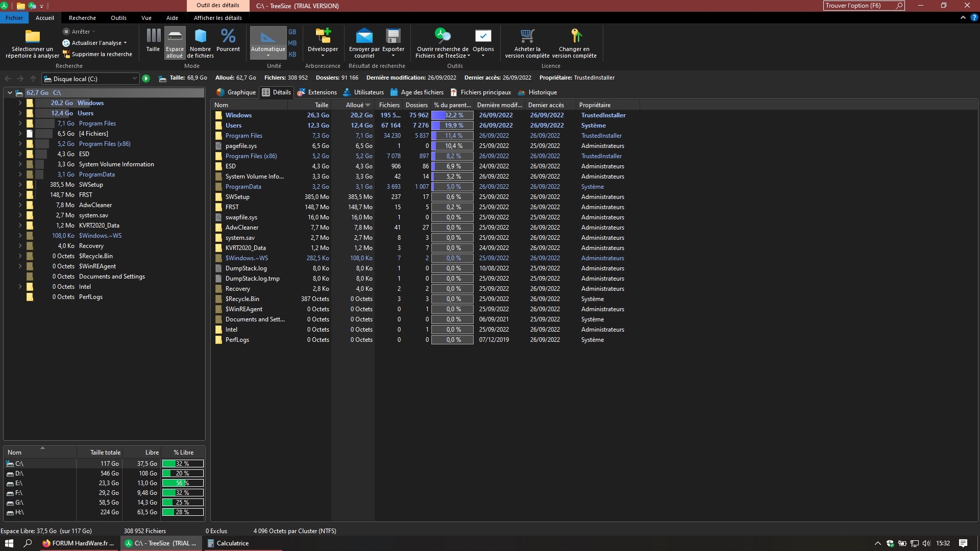Click Acheter la version complète cart icon

pyautogui.click(x=527, y=36)
